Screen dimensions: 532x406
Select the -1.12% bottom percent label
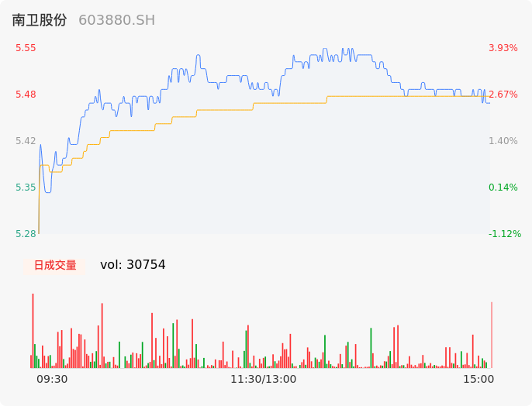click(504, 234)
